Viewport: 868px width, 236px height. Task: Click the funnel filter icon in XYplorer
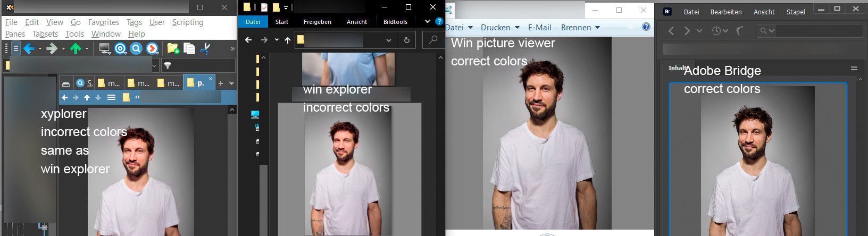point(168,66)
